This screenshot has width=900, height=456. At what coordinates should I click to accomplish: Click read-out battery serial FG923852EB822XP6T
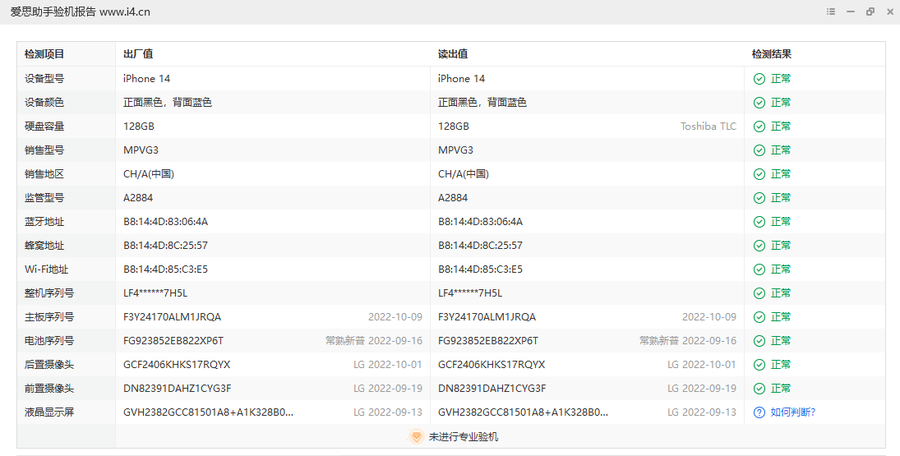488,341
